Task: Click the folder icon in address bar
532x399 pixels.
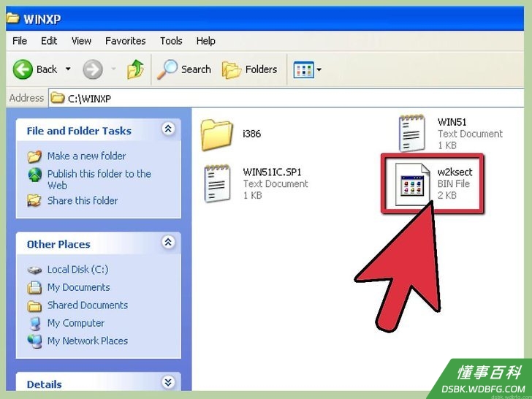Action: click(x=57, y=98)
